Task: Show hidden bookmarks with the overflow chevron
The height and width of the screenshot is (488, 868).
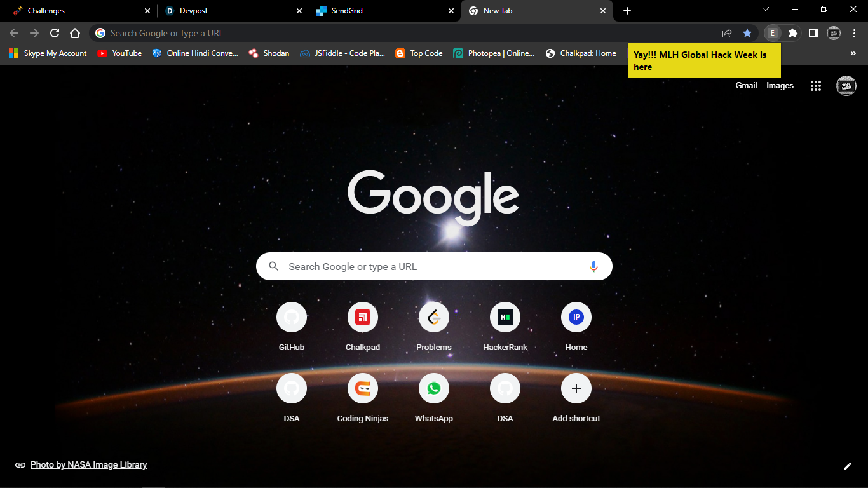Action: [x=853, y=53]
